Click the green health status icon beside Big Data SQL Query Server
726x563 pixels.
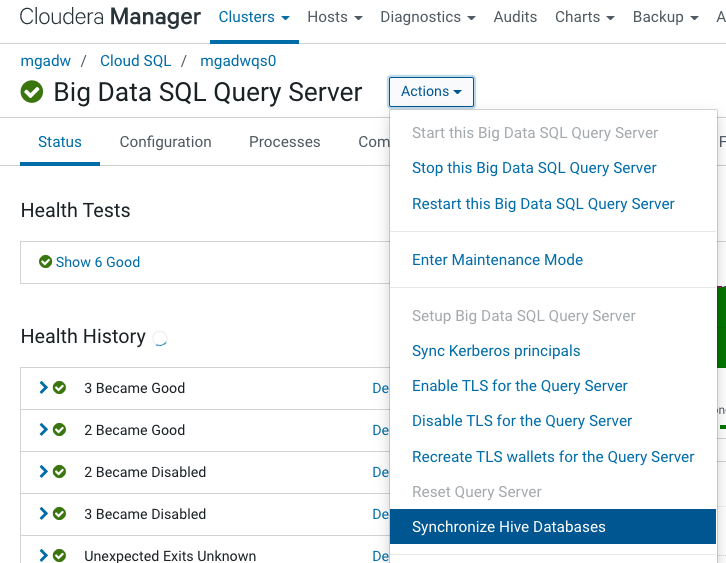(x=31, y=92)
